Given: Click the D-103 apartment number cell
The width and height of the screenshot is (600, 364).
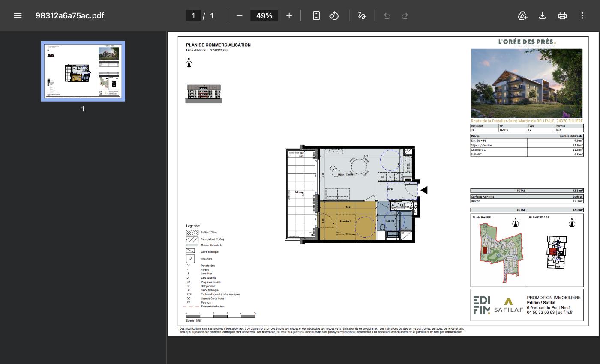Looking at the screenshot, I should coord(513,130).
